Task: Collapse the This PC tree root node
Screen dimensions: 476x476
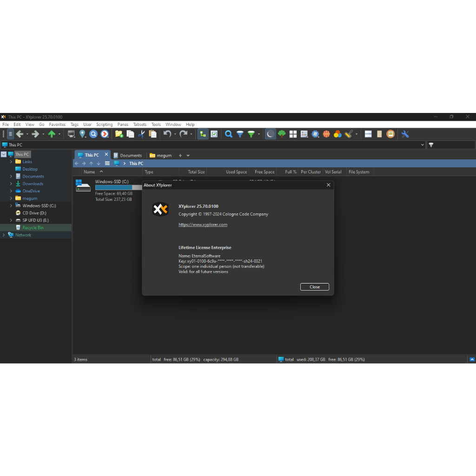Action: point(4,154)
